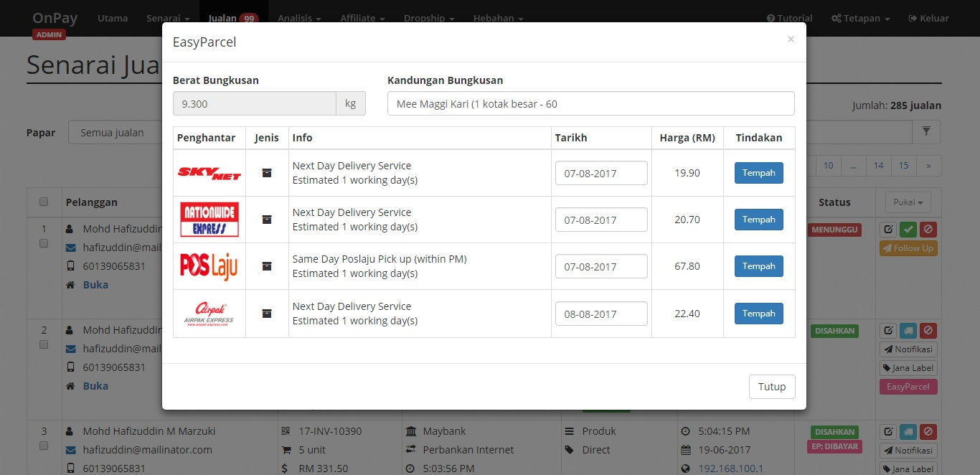Click calendar icon beside 19-06-2017

(x=685, y=450)
